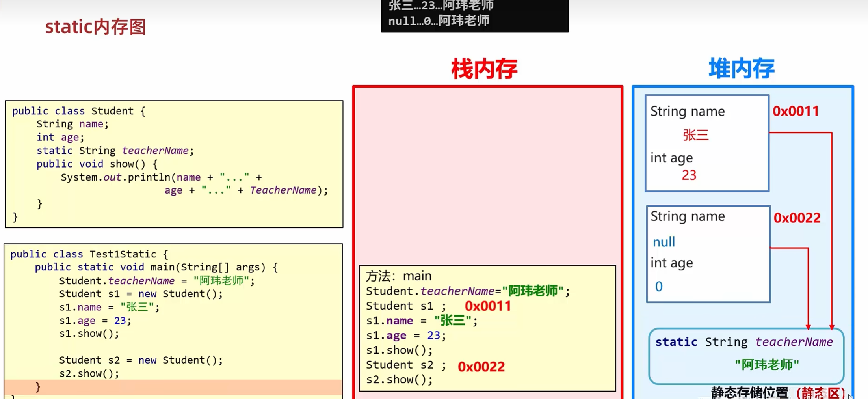Image resolution: width=868 pixels, height=399 pixels.
Task: Click 'Student.teacherName = "阿玮老师";' in Test1Static code
Action: point(157,281)
